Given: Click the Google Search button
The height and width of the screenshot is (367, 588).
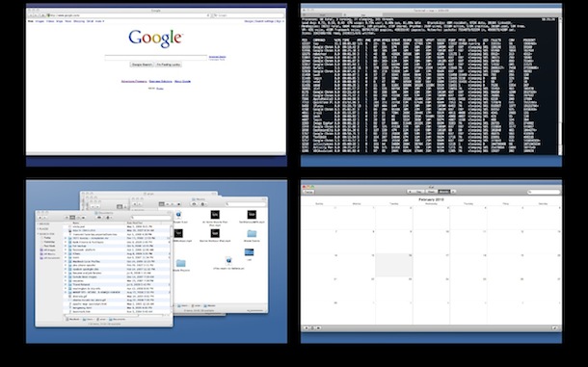Looking at the screenshot, I should pos(142,65).
